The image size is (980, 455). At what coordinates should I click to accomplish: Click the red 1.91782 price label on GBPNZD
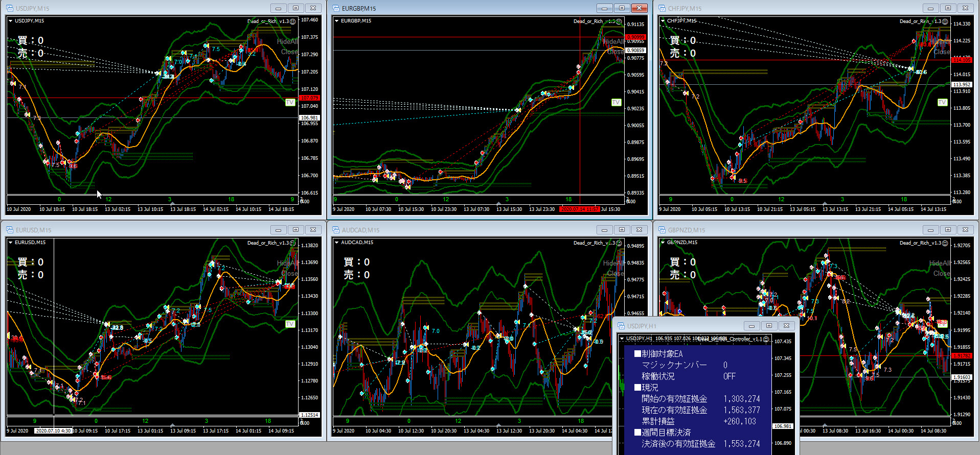click(962, 355)
